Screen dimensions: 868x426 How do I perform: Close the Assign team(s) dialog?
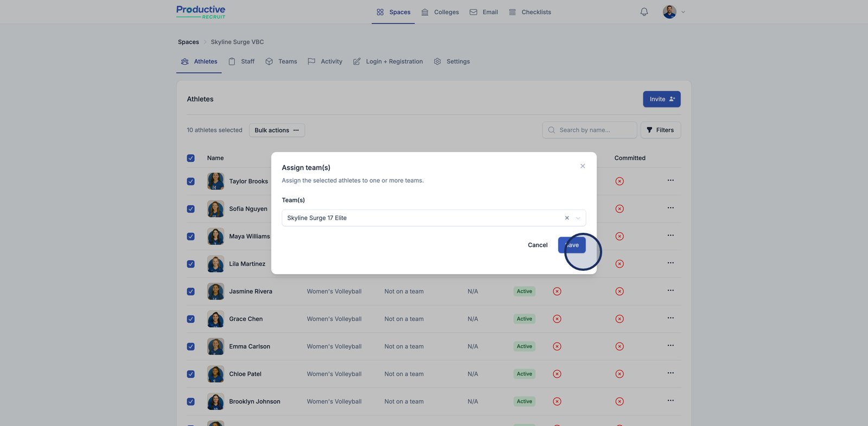(583, 166)
